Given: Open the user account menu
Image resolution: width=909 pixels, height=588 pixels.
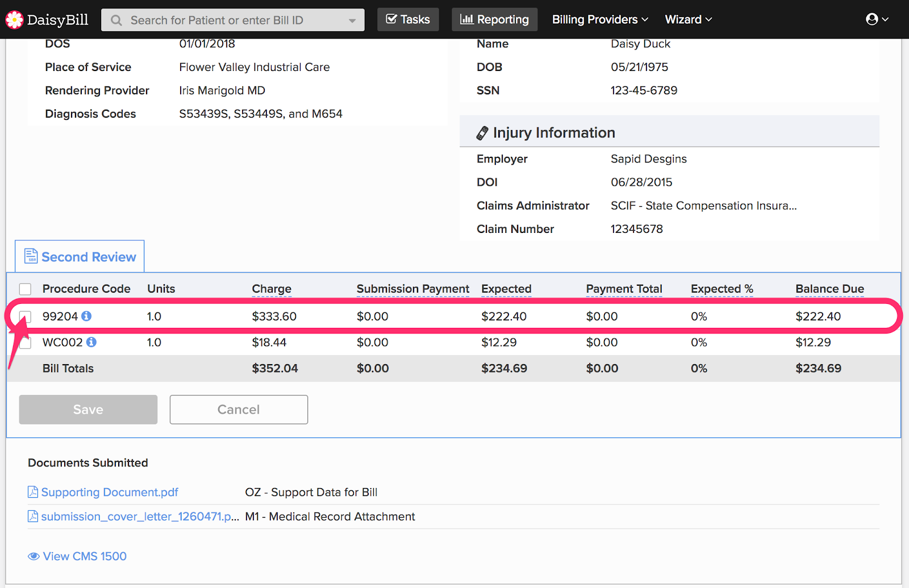Looking at the screenshot, I should 877,20.
